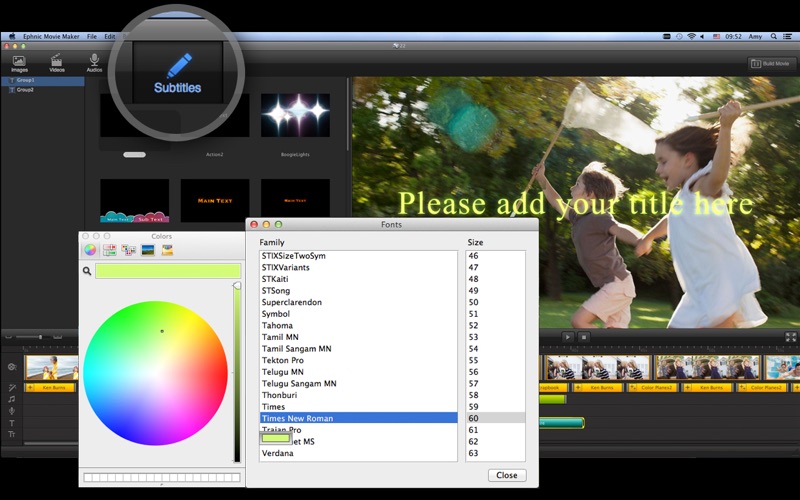Select STKaiti font family
800x500 pixels.
(359, 279)
